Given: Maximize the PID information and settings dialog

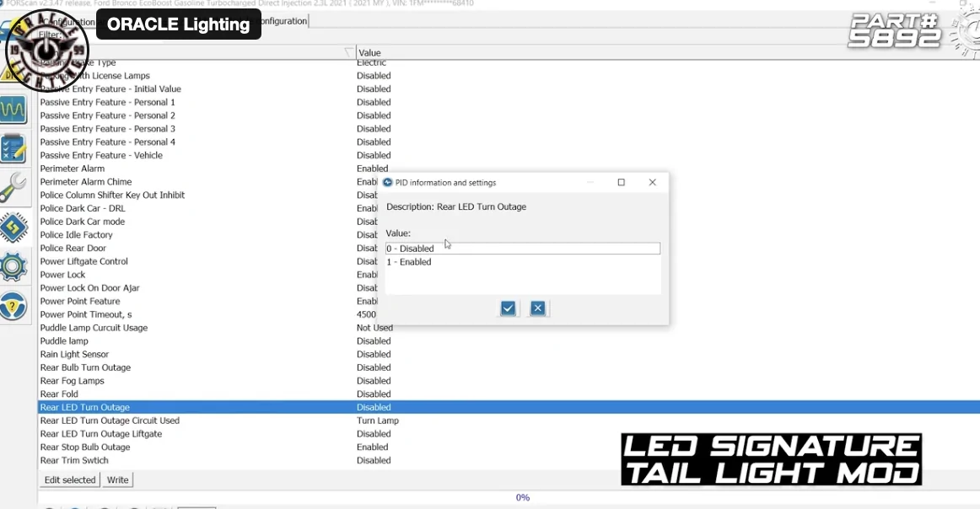Looking at the screenshot, I should tap(622, 182).
